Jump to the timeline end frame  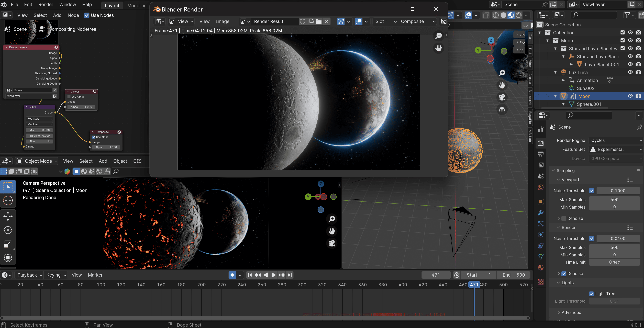(290, 275)
